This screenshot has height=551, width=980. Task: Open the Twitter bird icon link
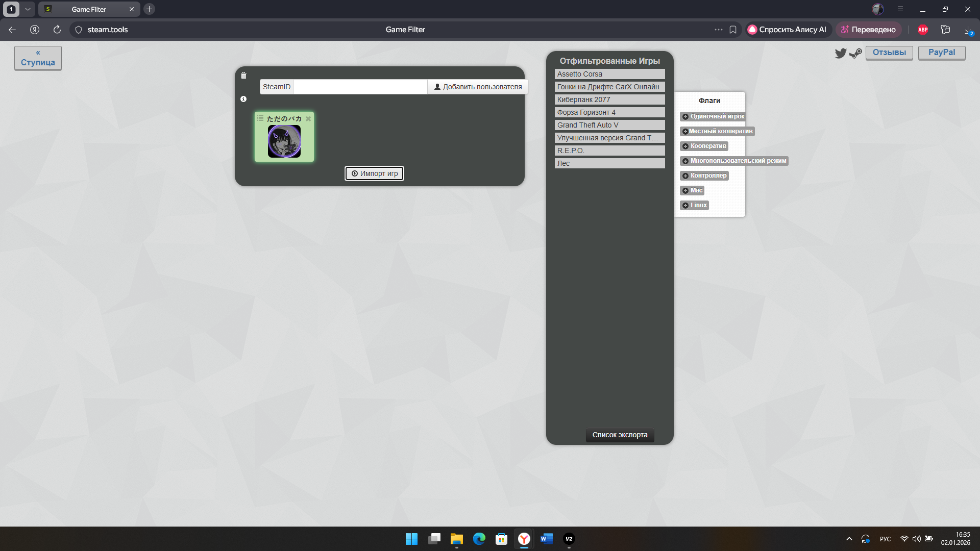point(840,53)
